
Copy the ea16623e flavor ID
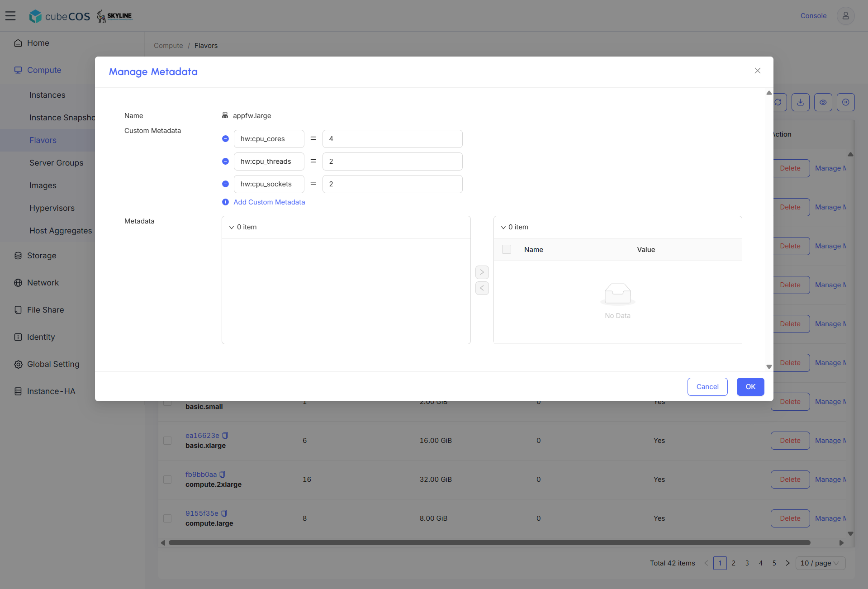coord(225,436)
